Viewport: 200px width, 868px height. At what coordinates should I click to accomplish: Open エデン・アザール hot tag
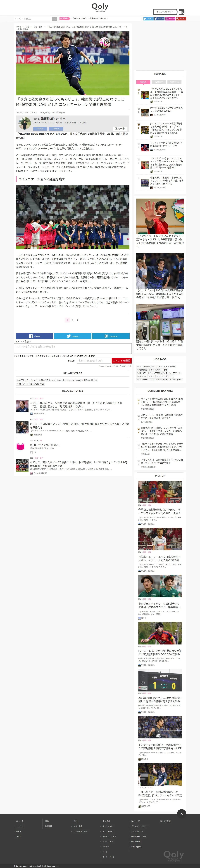(172, 373)
